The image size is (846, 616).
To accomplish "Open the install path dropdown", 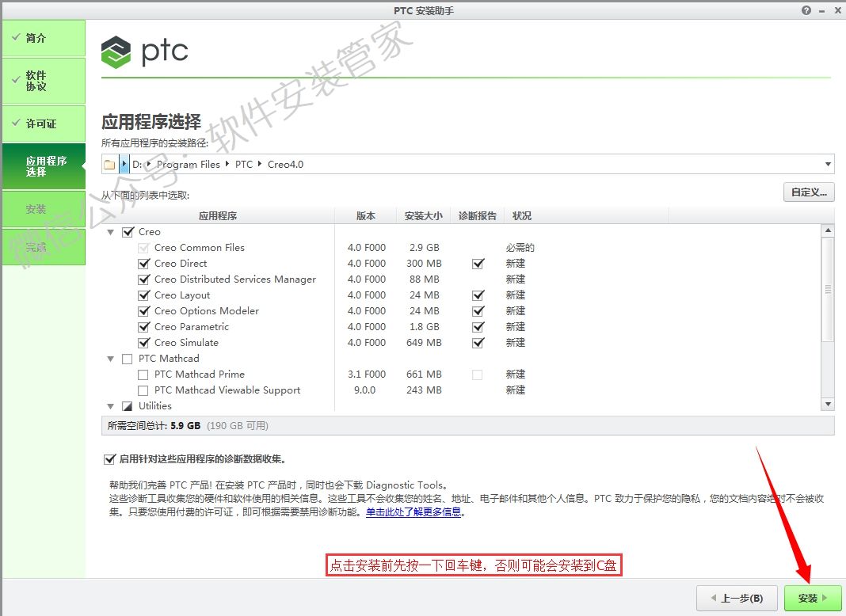I will 828,164.
